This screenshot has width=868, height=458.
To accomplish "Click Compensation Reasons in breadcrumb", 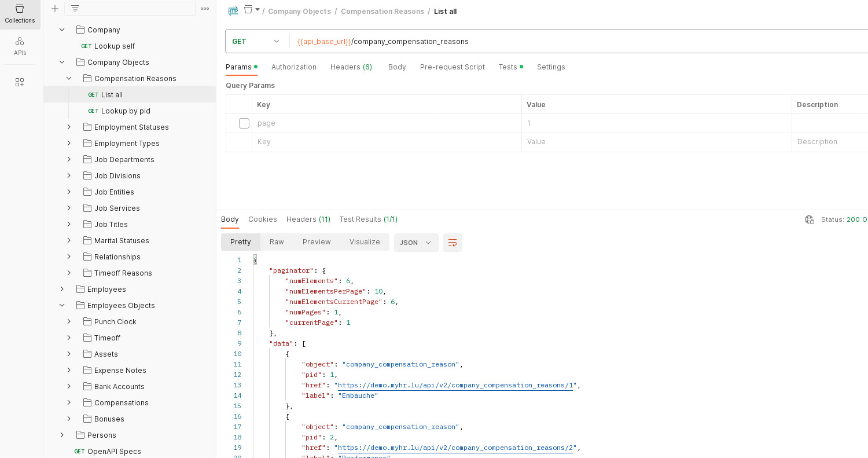I will (382, 12).
